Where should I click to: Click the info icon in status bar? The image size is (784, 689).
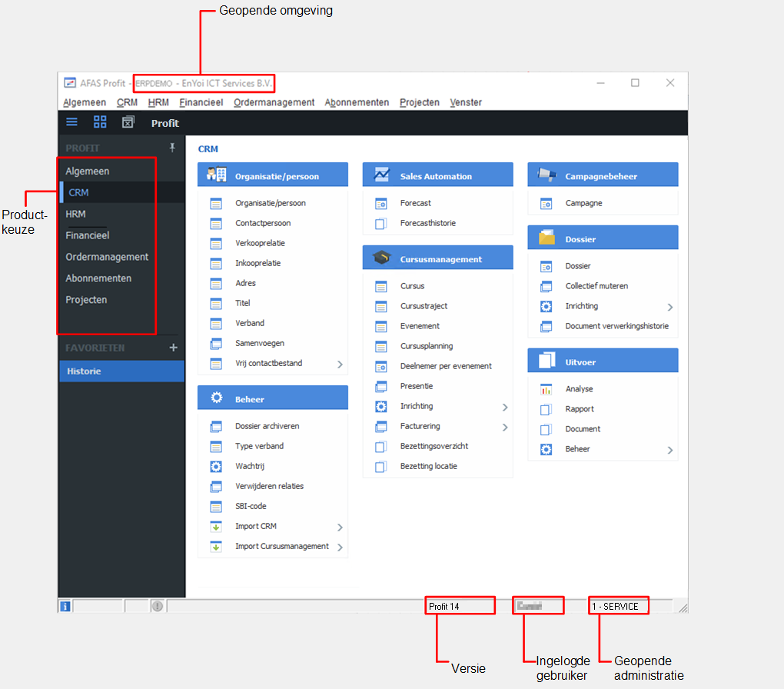click(65, 607)
